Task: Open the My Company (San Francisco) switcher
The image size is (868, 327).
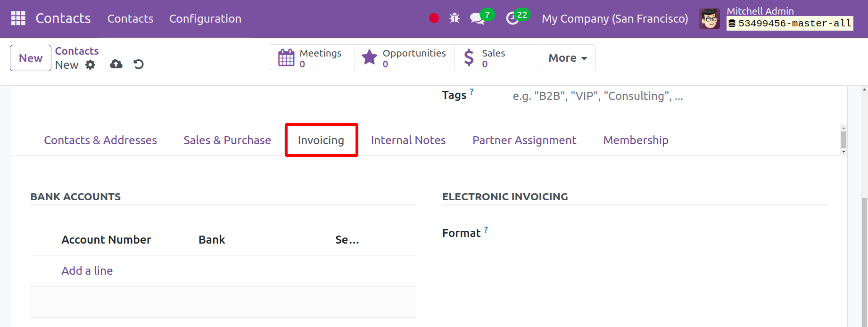Action: coord(614,19)
